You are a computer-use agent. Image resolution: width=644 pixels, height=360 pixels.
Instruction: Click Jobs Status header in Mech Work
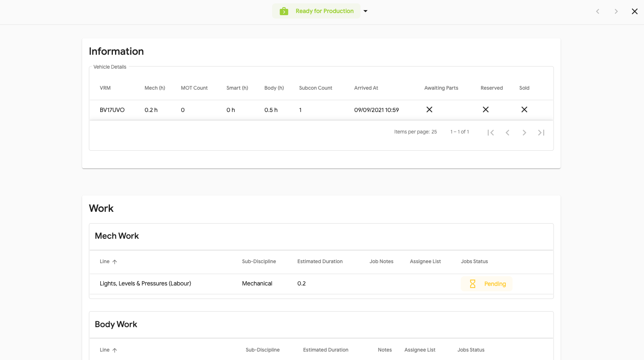(474, 261)
